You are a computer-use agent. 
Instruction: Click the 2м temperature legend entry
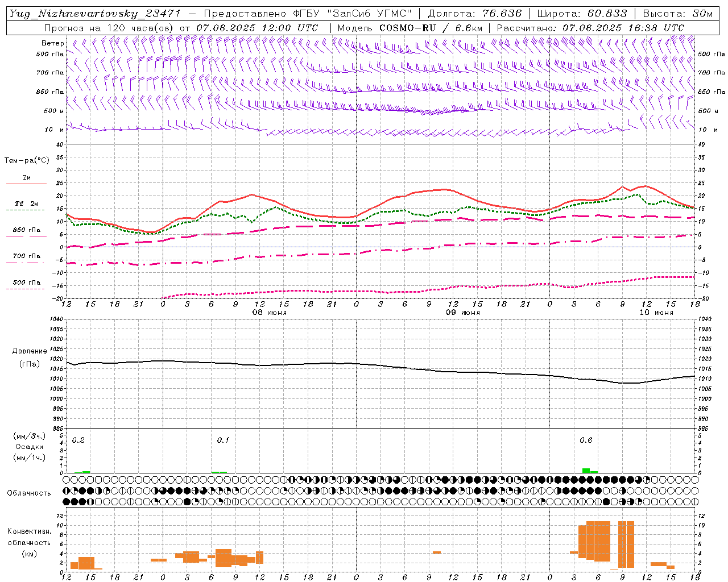pos(27,178)
